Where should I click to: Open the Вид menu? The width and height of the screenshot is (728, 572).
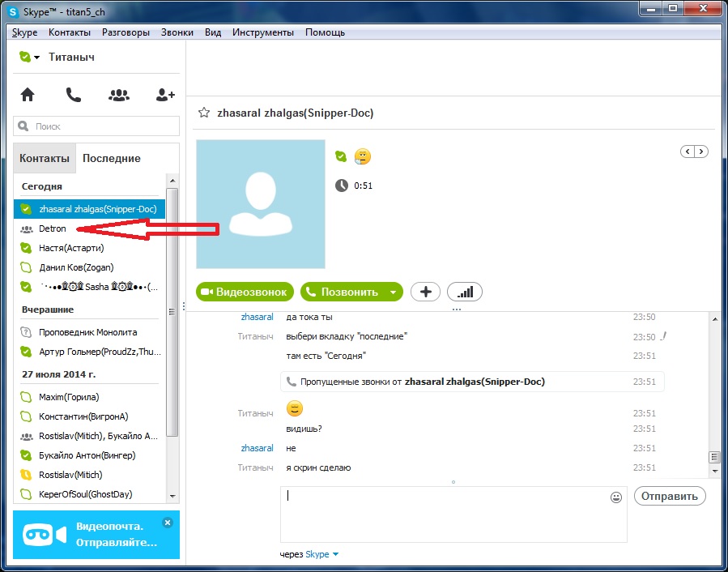[x=213, y=32]
